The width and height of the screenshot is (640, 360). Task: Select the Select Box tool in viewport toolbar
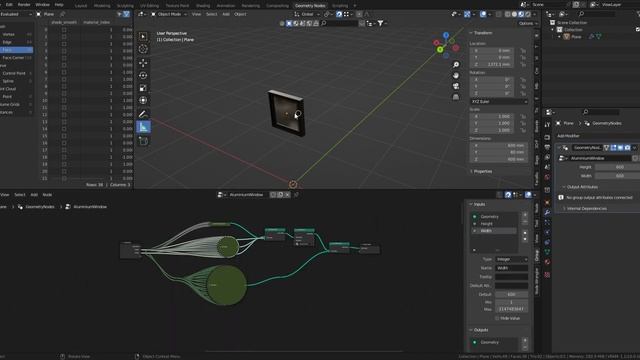[x=143, y=36]
